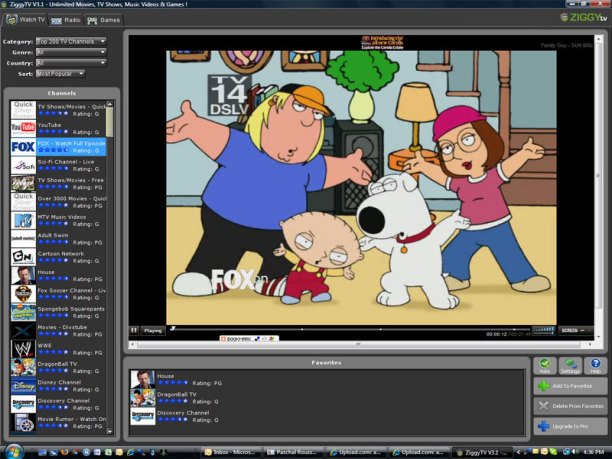
Task: Switch to the Radio tab
Action: pyautogui.click(x=67, y=19)
